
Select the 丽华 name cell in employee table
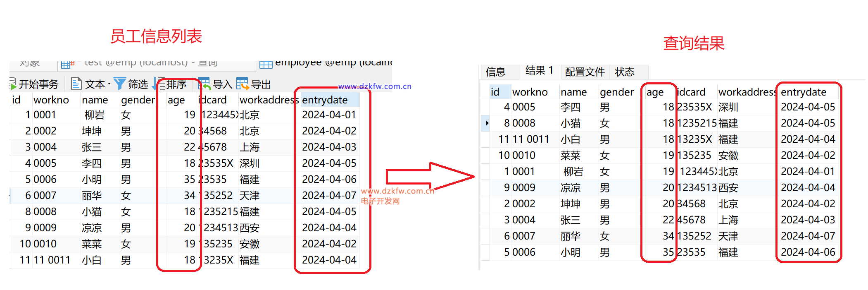pos(92,196)
